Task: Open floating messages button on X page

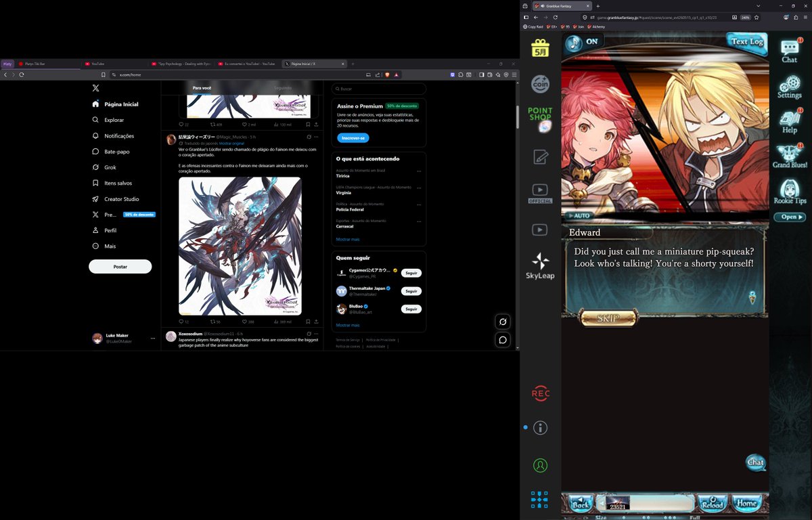Action: click(503, 340)
